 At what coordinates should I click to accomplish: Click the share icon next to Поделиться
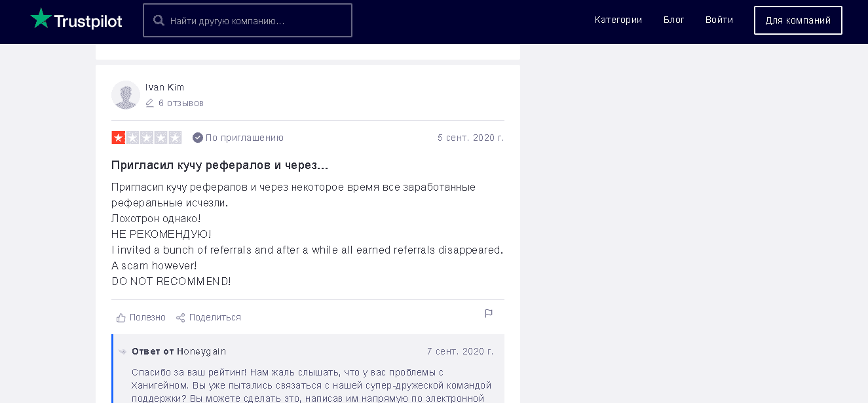pyautogui.click(x=181, y=318)
